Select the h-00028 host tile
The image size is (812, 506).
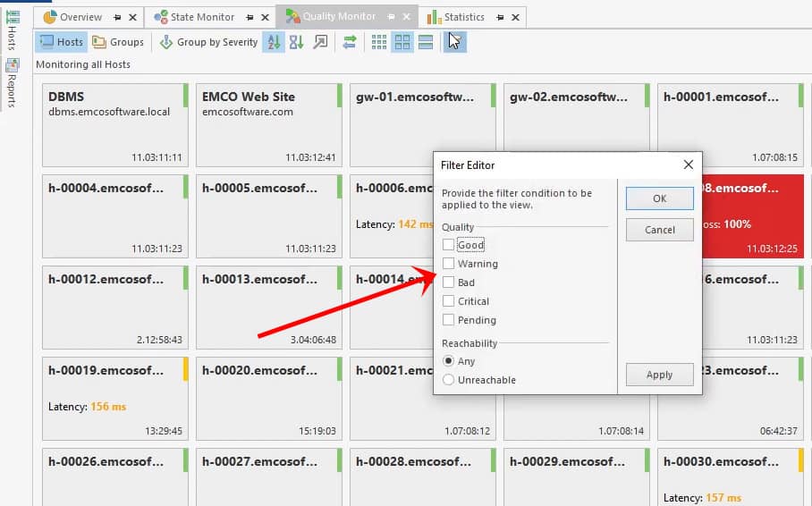tap(423, 476)
